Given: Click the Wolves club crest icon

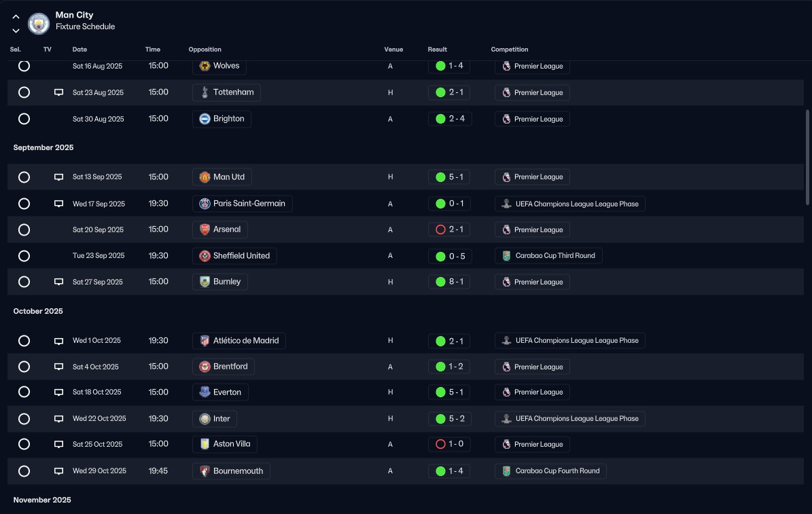Looking at the screenshot, I should 205,66.
